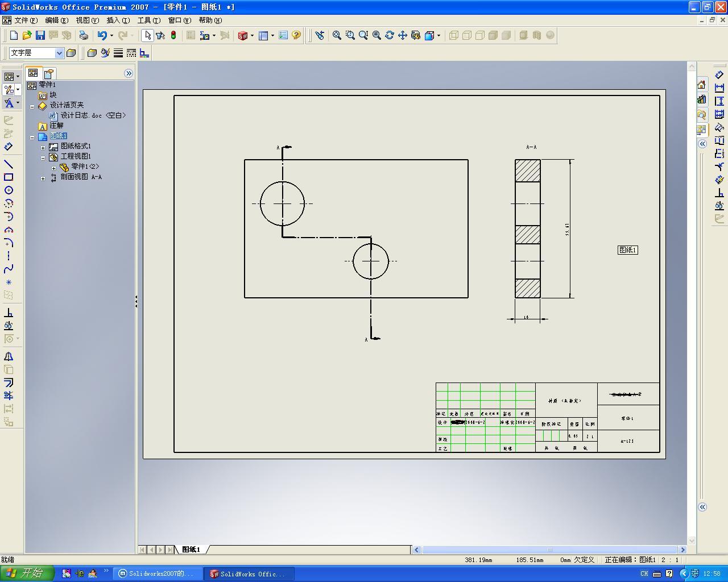The image size is (728, 582).
Task: Select 设计日志.doc in the design tree
Action: point(88,115)
